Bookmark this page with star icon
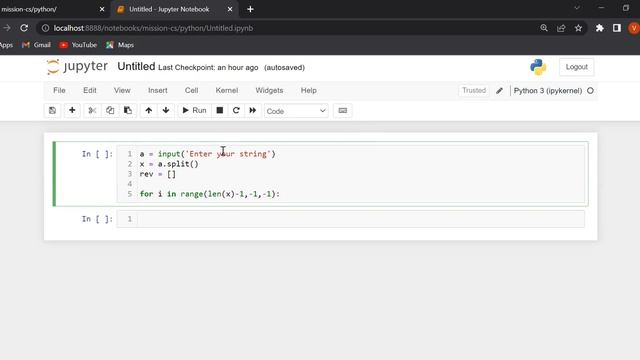Image resolution: width=640 pixels, height=360 pixels. pos(578,28)
